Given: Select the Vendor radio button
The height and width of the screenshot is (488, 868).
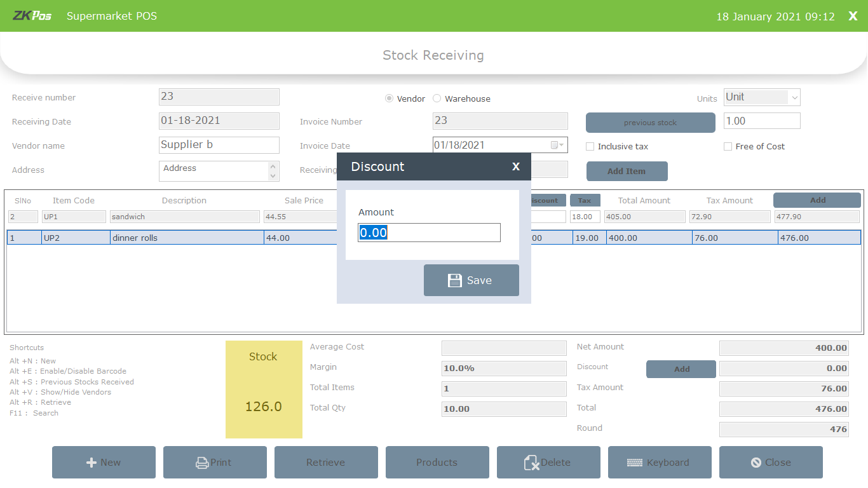Looking at the screenshot, I should click(389, 98).
